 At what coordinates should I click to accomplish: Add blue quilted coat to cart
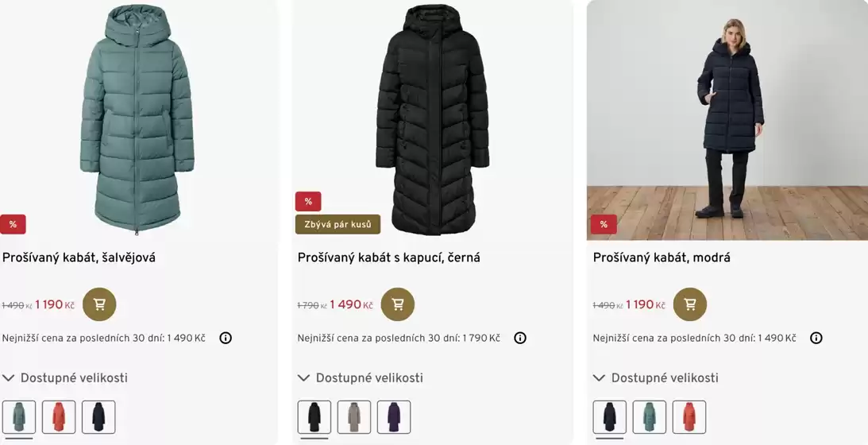(x=690, y=304)
